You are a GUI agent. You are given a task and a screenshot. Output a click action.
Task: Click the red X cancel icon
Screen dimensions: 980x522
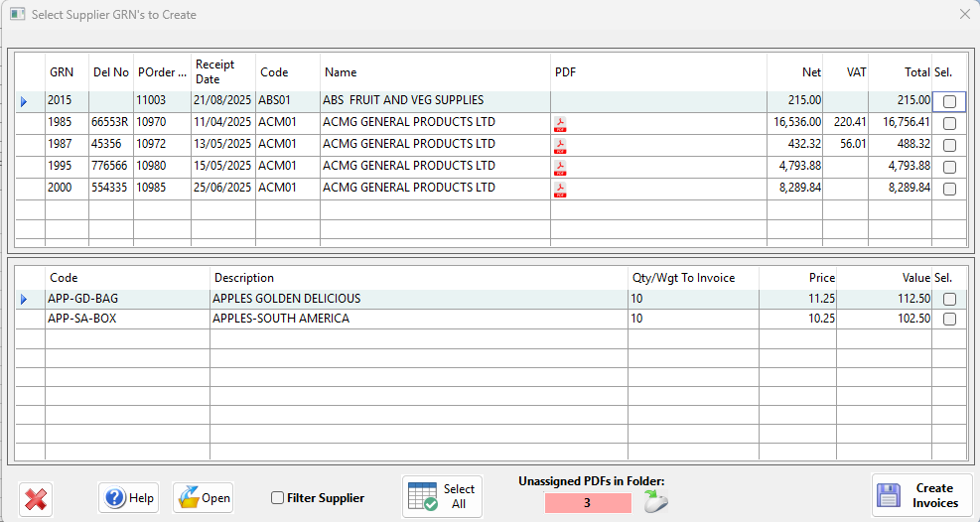tap(36, 498)
